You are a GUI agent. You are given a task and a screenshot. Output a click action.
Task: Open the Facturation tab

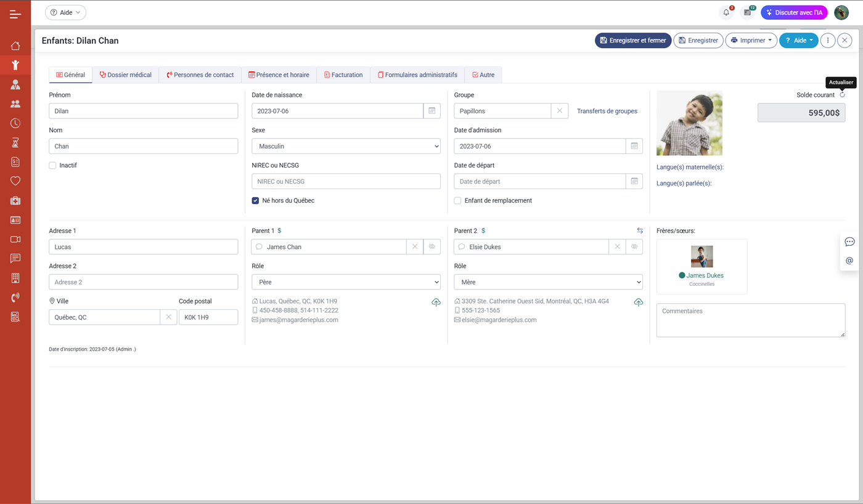click(343, 75)
